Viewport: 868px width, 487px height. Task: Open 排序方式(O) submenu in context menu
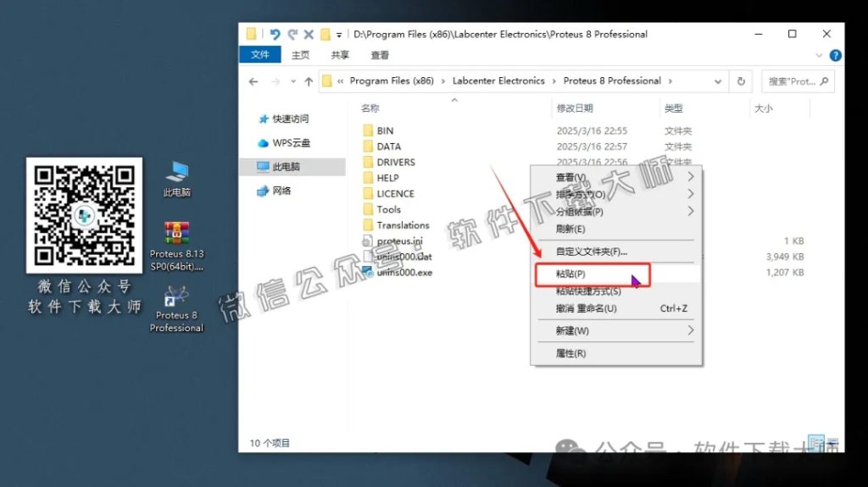pyautogui.click(x=616, y=194)
